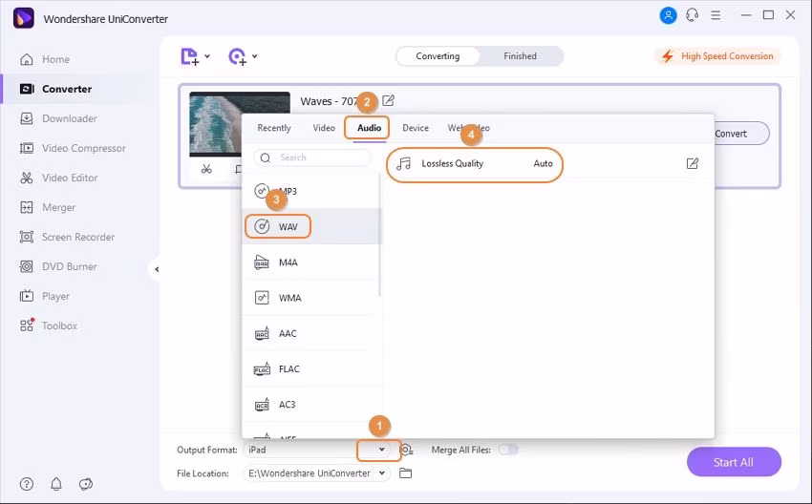
Task: Switch to the Converting tab
Action: (x=438, y=56)
